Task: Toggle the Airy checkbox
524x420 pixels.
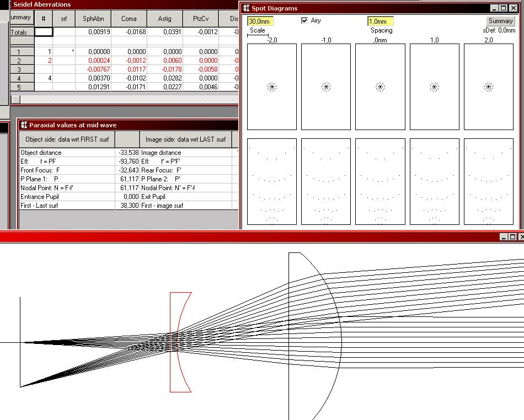Action: coord(304,21)
